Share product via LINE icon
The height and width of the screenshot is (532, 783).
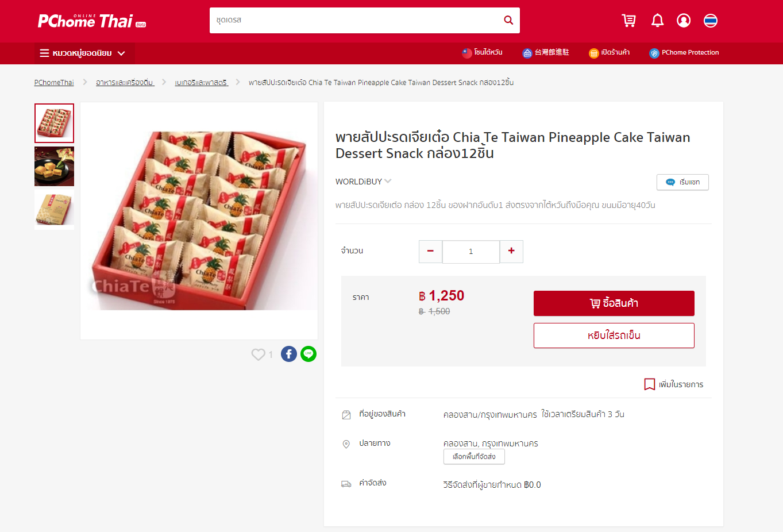pos(308,354)
